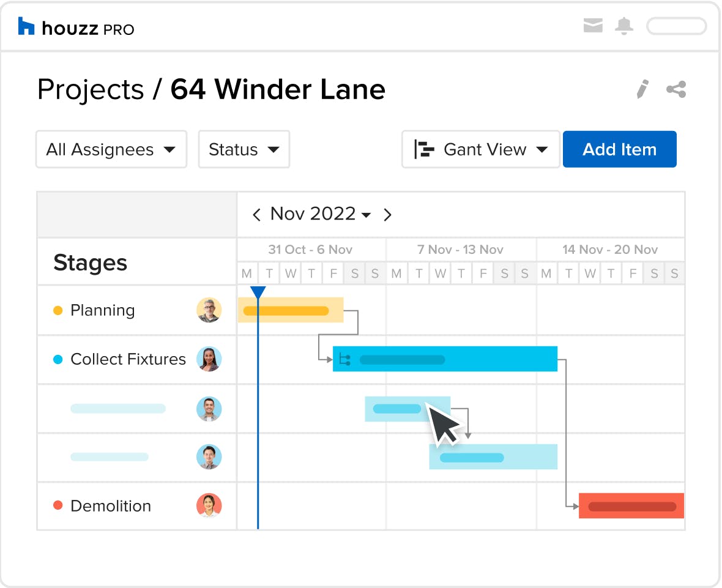Click the share project icon

point(676,89)
